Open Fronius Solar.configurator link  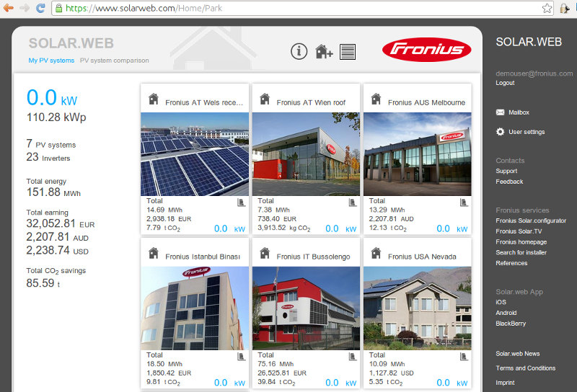(531, 220)
